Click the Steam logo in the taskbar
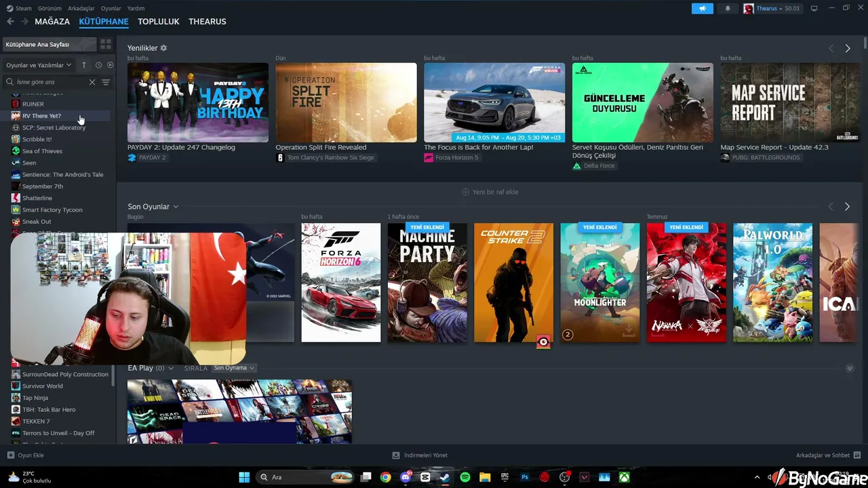 (x=445, y=477)
